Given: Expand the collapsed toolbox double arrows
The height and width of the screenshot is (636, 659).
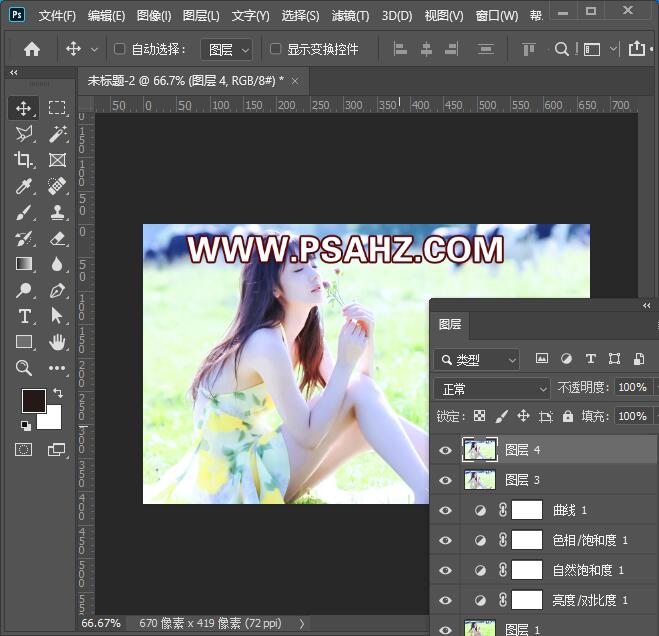Looking at the screenshot, I should (x=14, y=72).
